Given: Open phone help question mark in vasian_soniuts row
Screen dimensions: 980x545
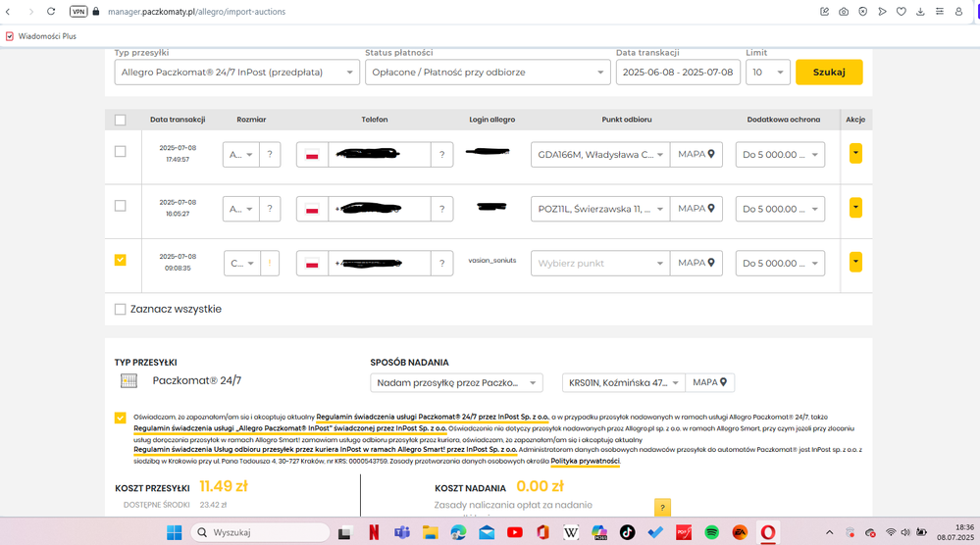Looking at the screenshot, I should (441, 263).
